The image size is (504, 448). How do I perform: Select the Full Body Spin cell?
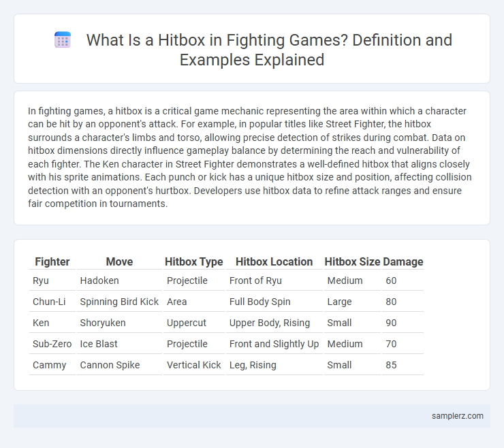274,302
